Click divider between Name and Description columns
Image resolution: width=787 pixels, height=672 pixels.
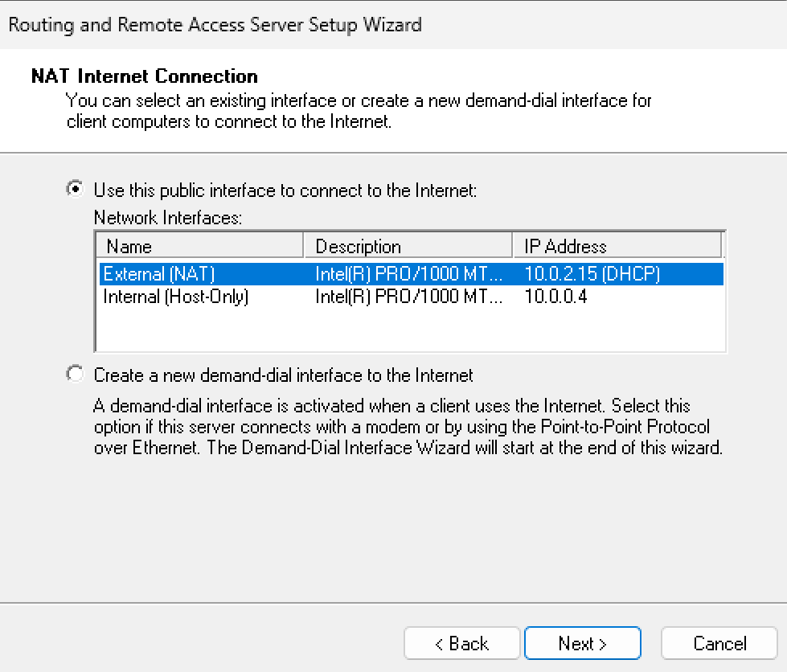(304, 246)
